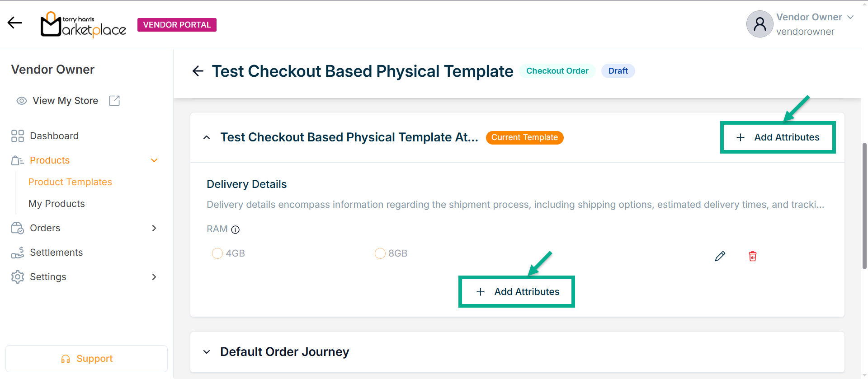Click the top-left browser-style back arrow
This screenshot has height=379, width=868.
click(x=14, y=23)
